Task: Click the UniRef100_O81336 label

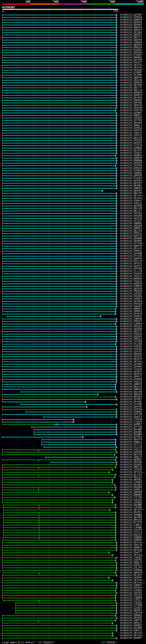Action: tap(131, 80)
